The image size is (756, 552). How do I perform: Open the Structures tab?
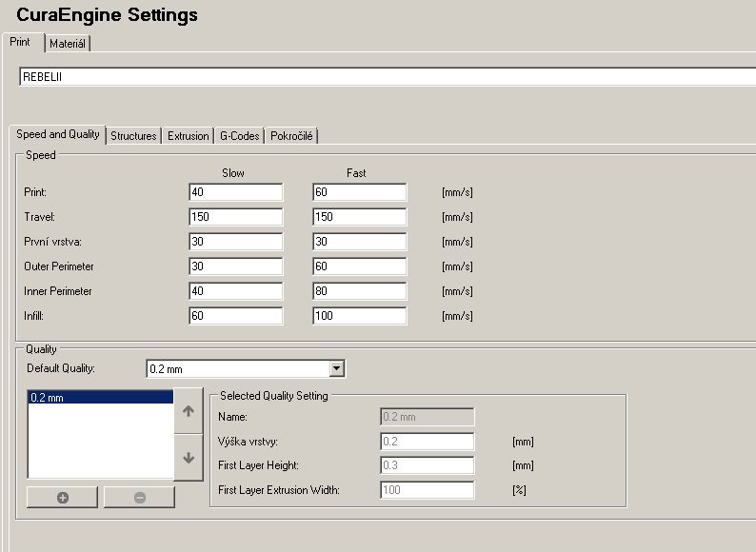(133, 136)
